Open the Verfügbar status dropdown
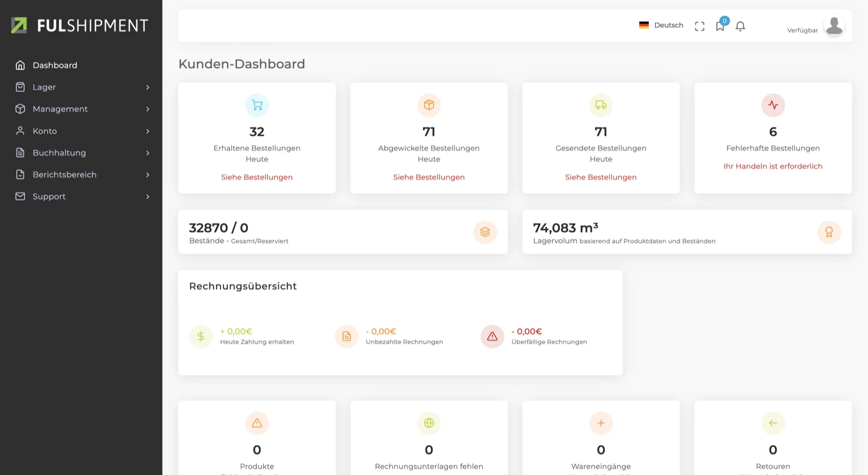 click(x=802, y=30)
